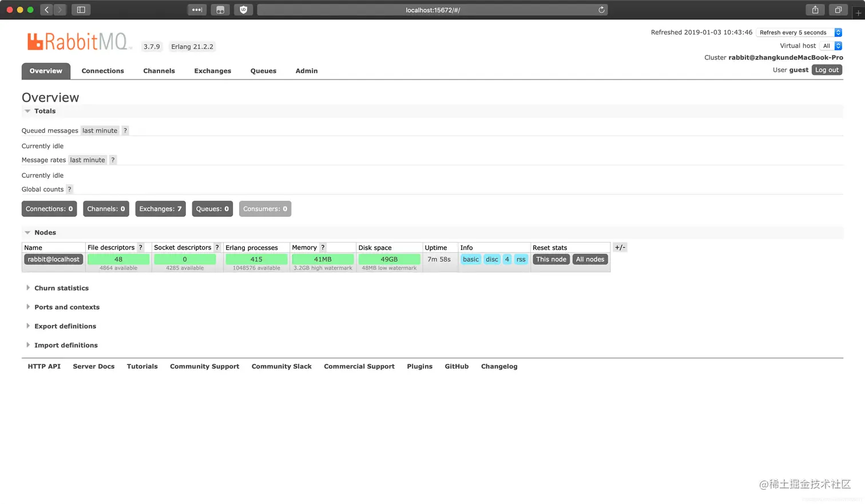Open the Refresh every 5 seconds dropdown
The image size is (865, 504).
point(799,33)
